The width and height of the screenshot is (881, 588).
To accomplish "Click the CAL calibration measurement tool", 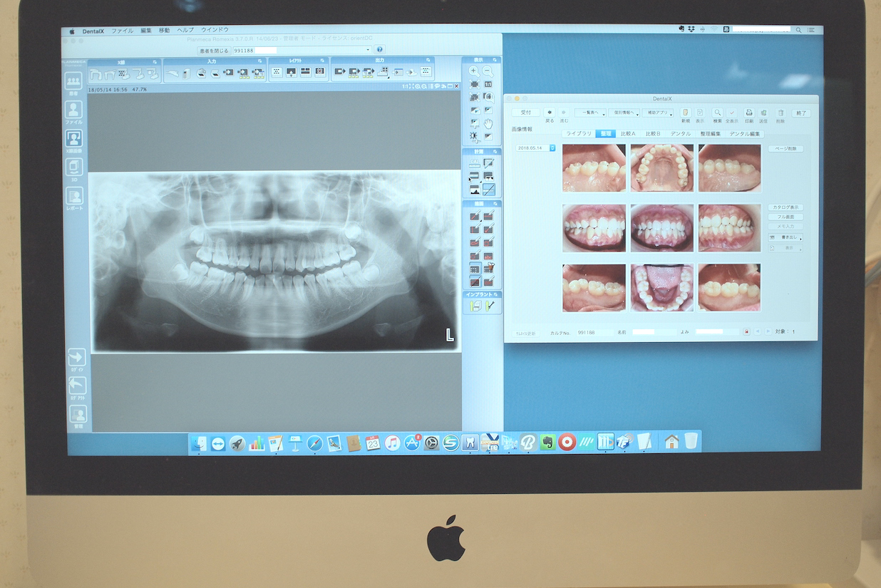I will pos(475,163).
